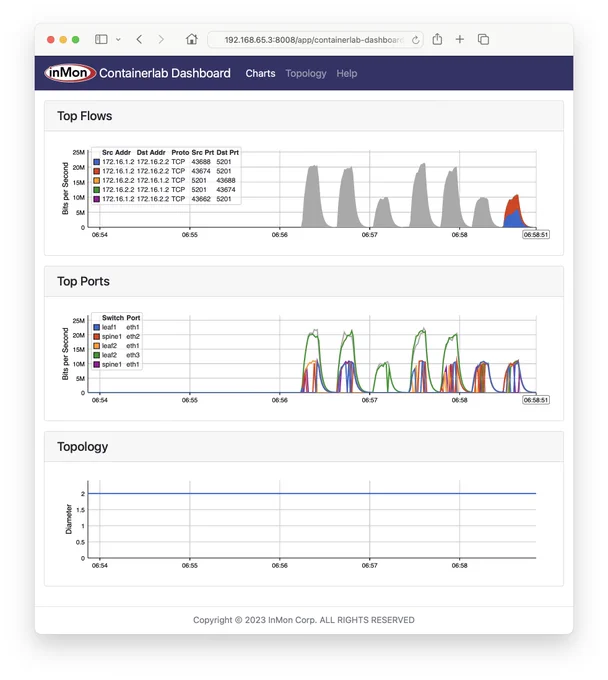Click the Safari sidebar toggle icon

(101, 39)
